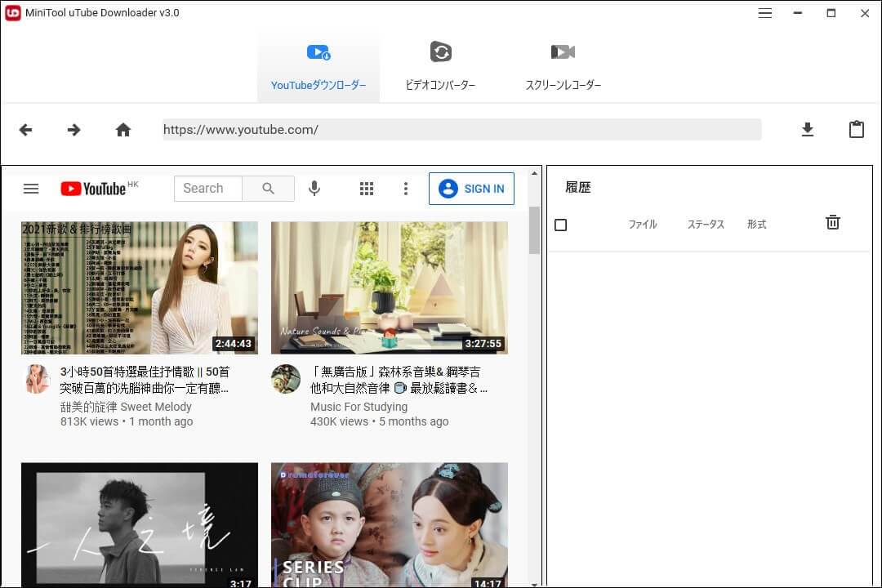The image size is (882, 588).
Task: Click the home icon
Action: [123, 130]
